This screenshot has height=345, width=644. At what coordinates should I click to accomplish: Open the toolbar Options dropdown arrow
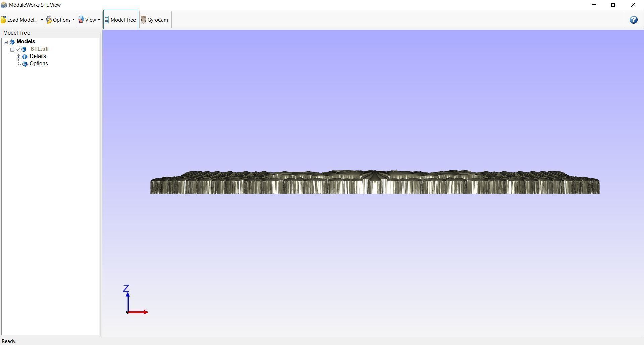click(73, 20)
